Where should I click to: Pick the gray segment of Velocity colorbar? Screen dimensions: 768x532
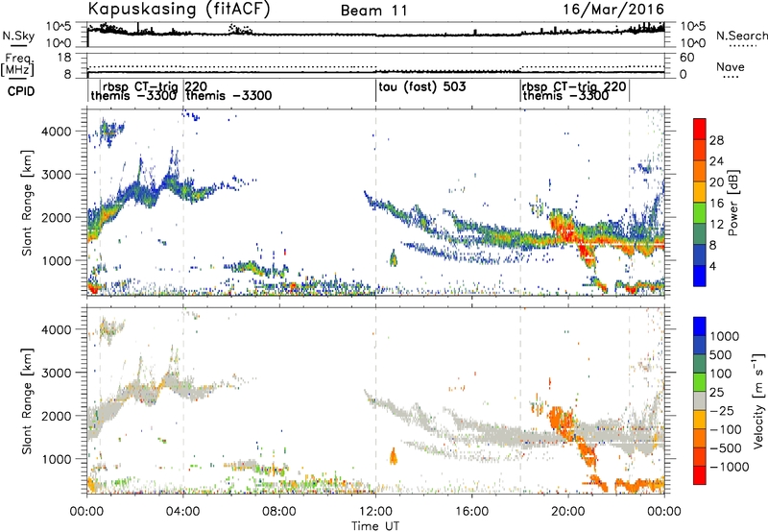(x=700, y=401)
